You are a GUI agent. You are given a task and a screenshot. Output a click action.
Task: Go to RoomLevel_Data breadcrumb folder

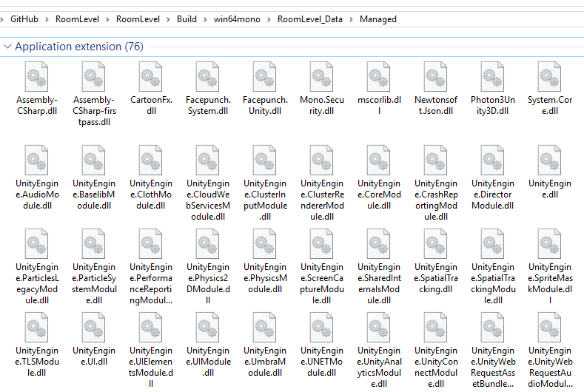pos(310,19)
